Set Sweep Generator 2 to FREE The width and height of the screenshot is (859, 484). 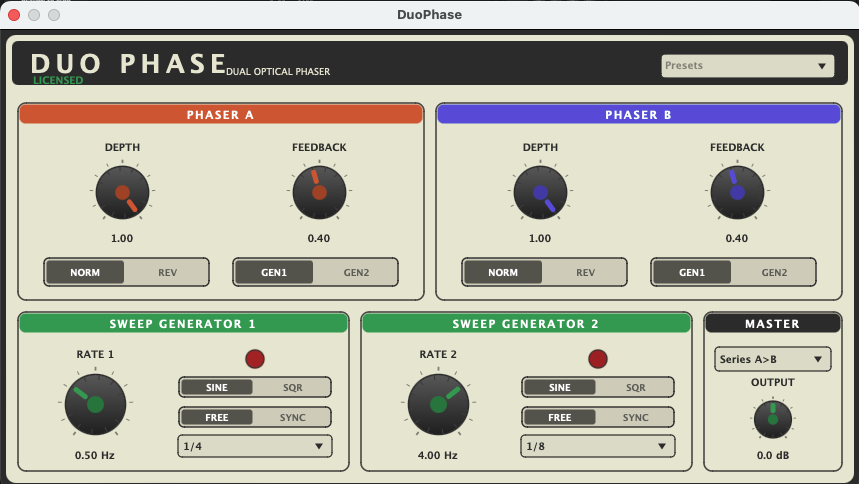coord(560,418)
